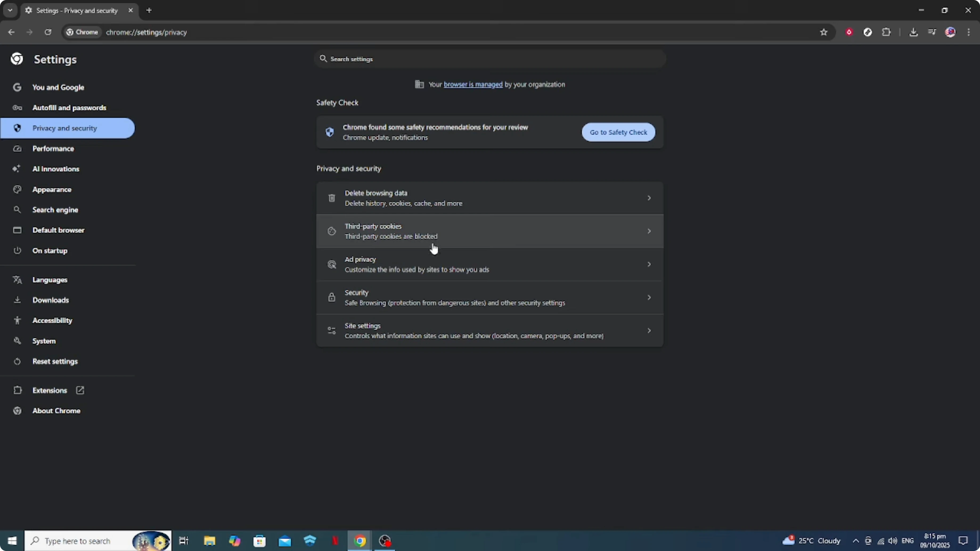The image size is (980, 551).
Task: Open the Chrome three-dot menu
Action: pyautogui.click(x=969, y=32)
